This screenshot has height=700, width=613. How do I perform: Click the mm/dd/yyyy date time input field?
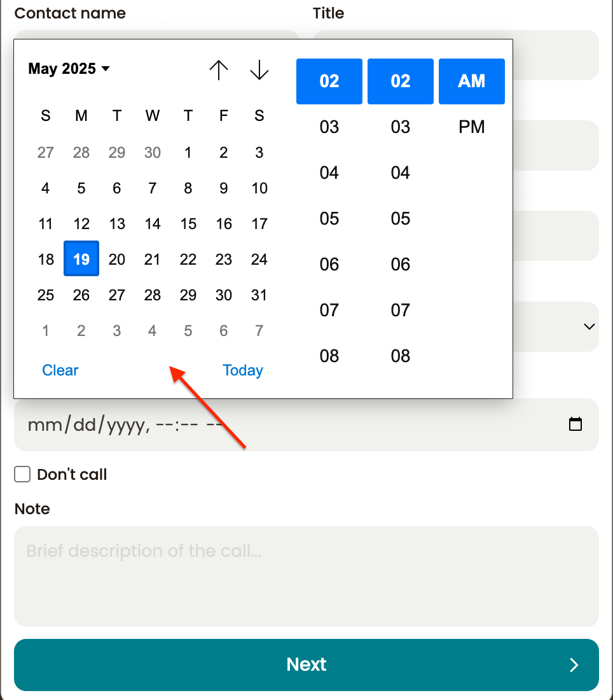click(306, 424)
